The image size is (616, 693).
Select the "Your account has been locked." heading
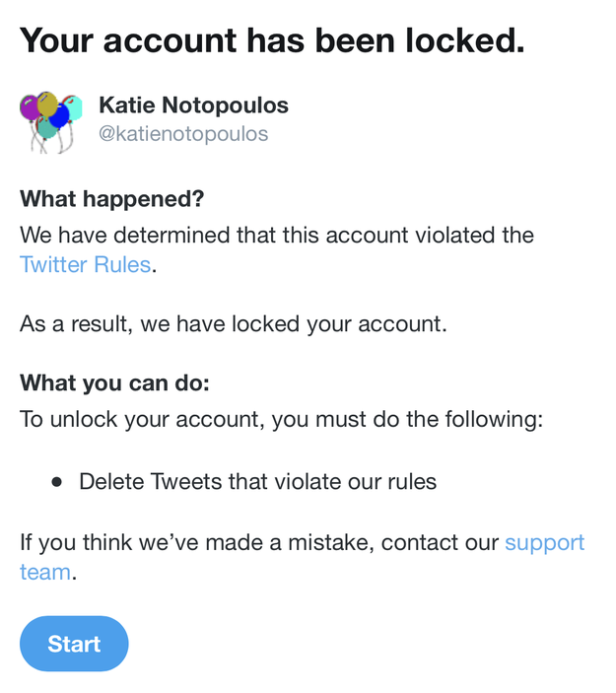coord(272,40)
